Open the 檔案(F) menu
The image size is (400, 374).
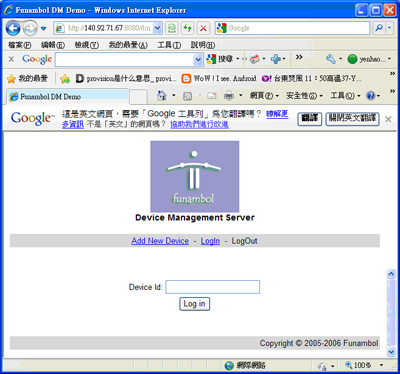click(20, 45)
